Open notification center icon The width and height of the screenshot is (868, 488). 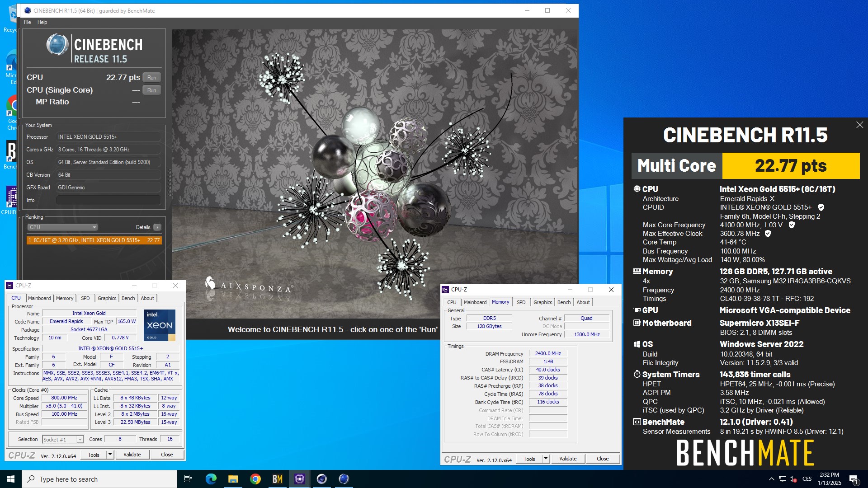tap(854, 479)
